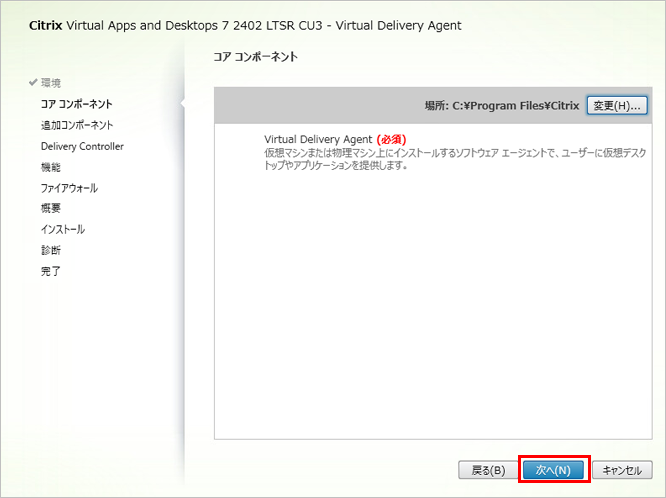Go to the 追加コンポーネント step
This screenshot has width=666, height=498.
[76, 125]
